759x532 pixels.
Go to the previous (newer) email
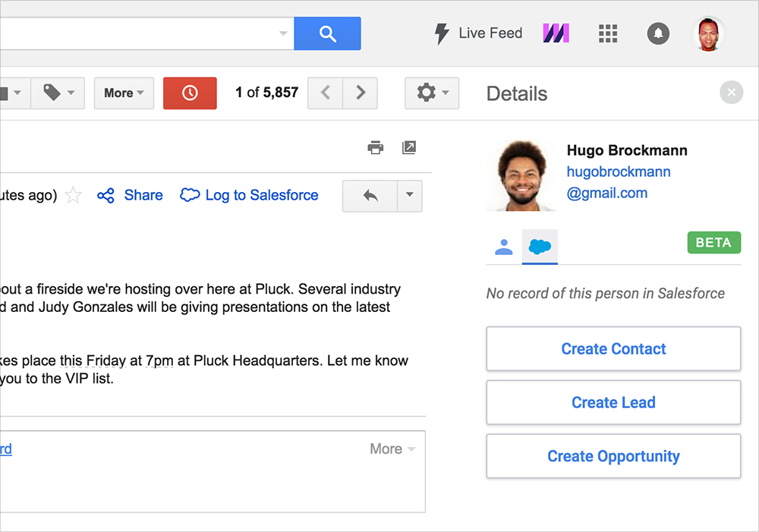pyautogui.click(x=326, y=93)
